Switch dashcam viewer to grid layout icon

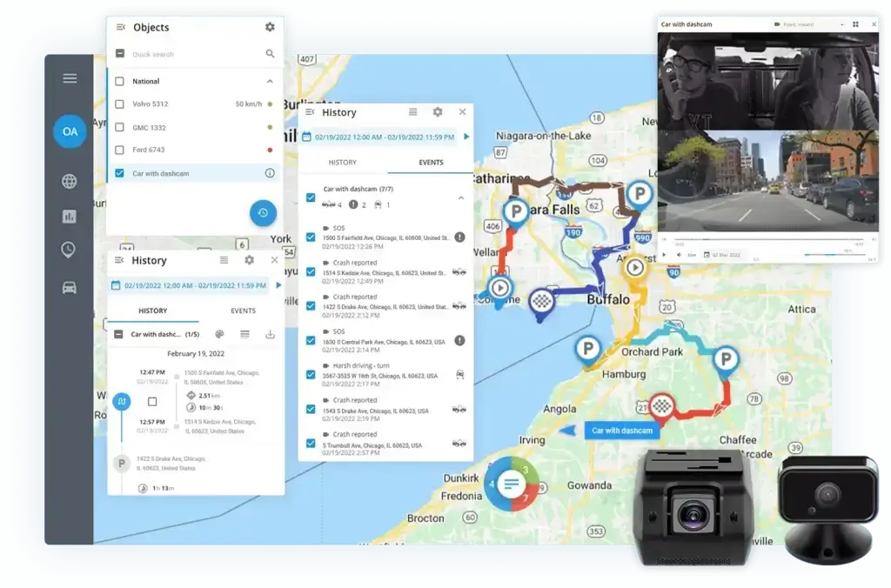coord(855,24)
